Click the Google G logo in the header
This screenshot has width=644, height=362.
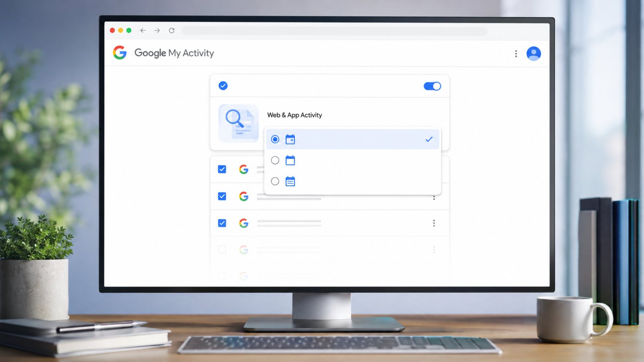coord(120,53)
